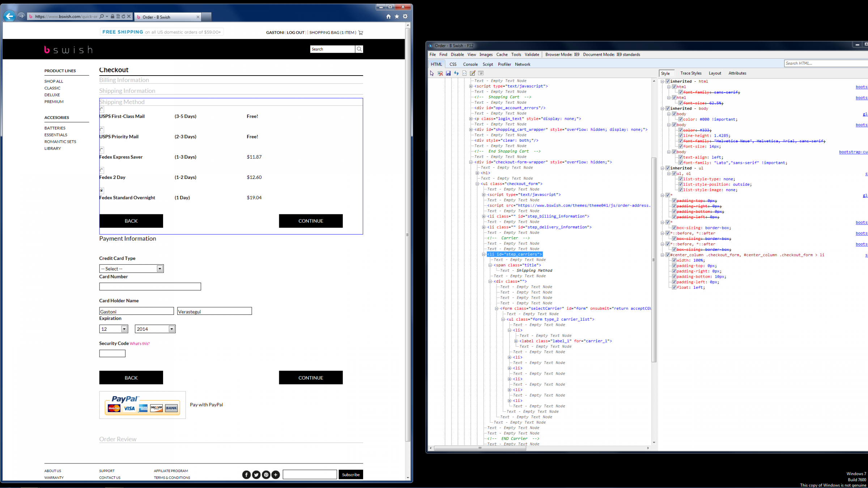Open favorites with the star icon
868x488 pixels.
coord(397,17)
